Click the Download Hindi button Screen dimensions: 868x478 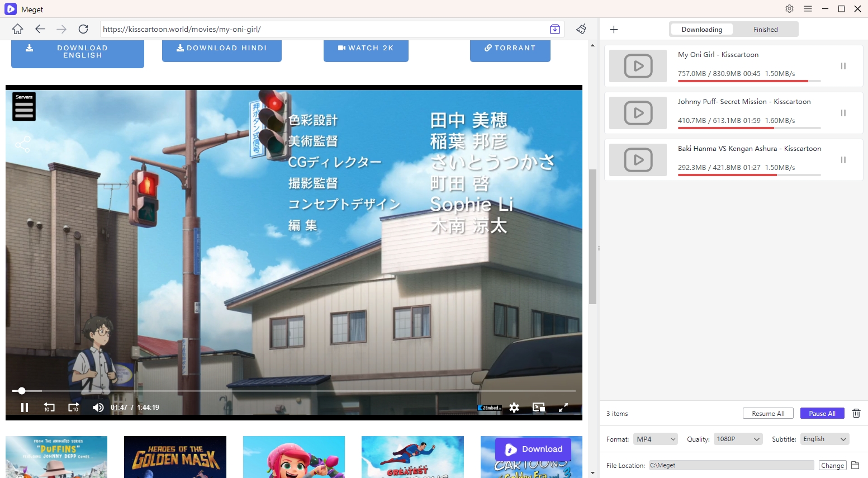222,50
